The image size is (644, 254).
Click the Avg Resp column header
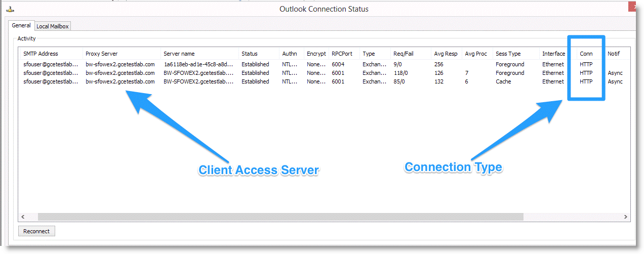pyautogui.click(x=446, y=54)
